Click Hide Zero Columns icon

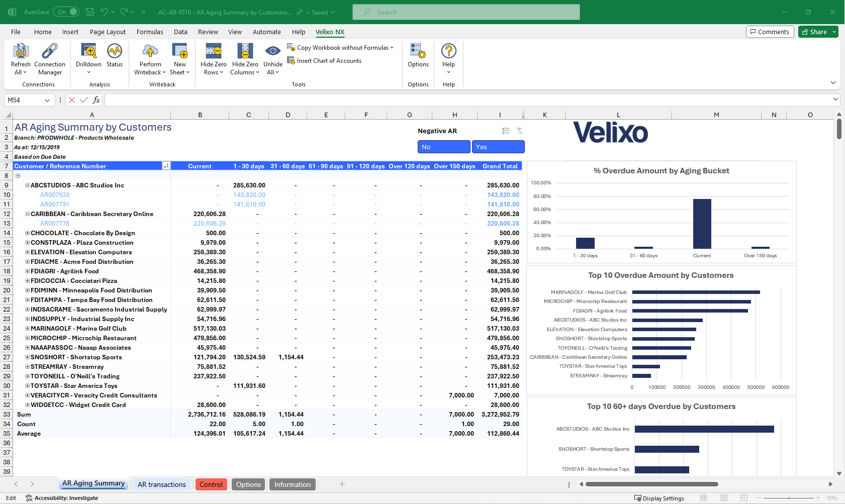pyautogui.click(x=245, y=51)
